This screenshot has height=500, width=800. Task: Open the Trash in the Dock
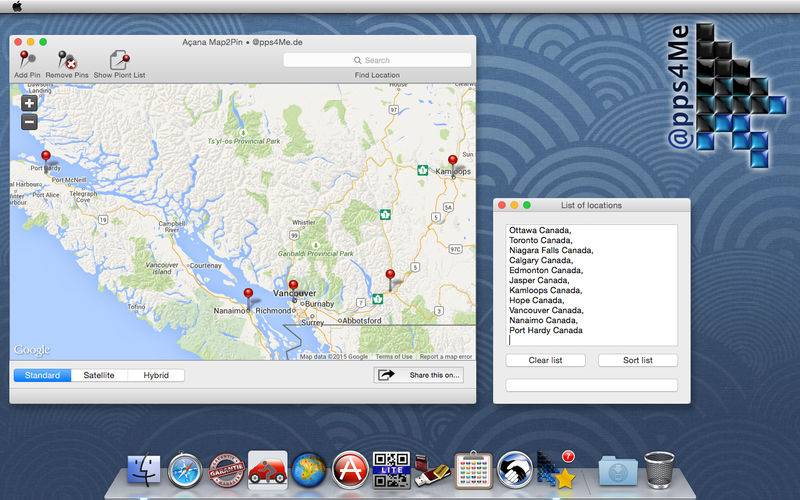coord(659,470)
